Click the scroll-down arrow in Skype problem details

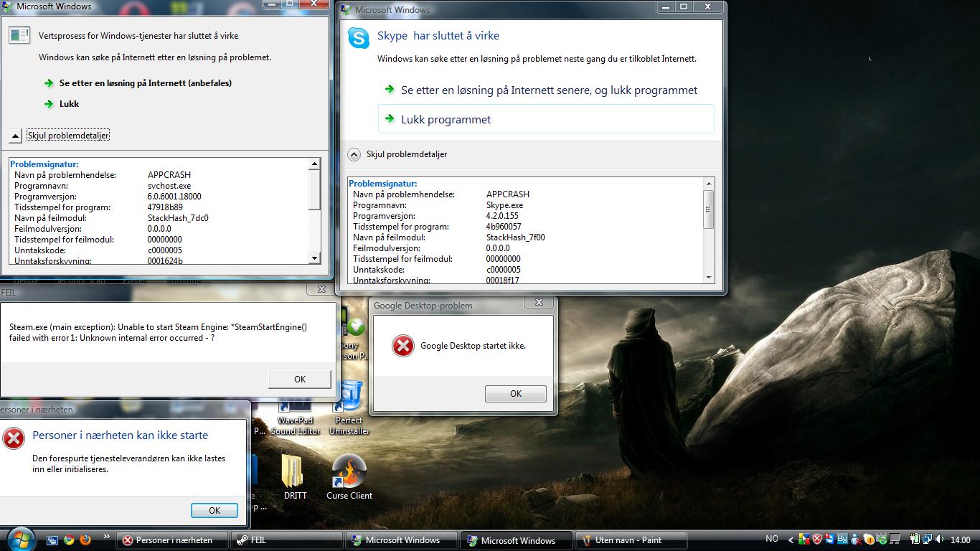coord(709,277)
